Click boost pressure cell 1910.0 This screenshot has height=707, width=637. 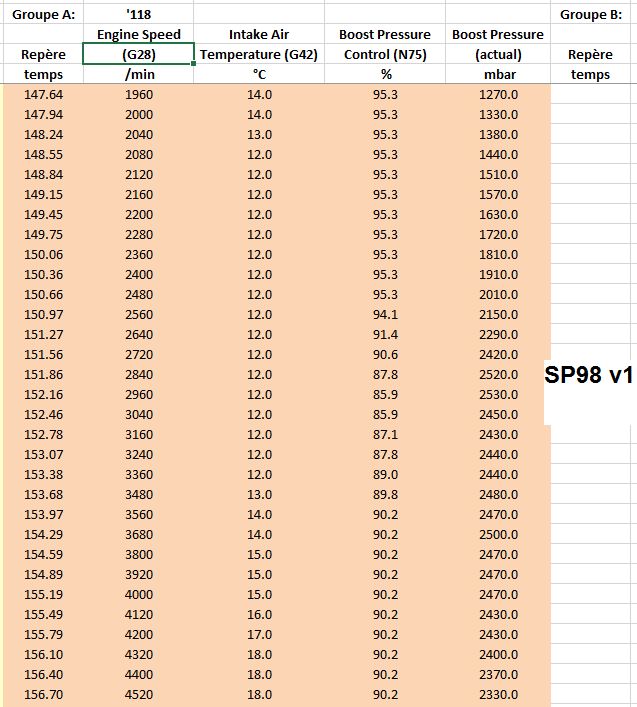498,274
